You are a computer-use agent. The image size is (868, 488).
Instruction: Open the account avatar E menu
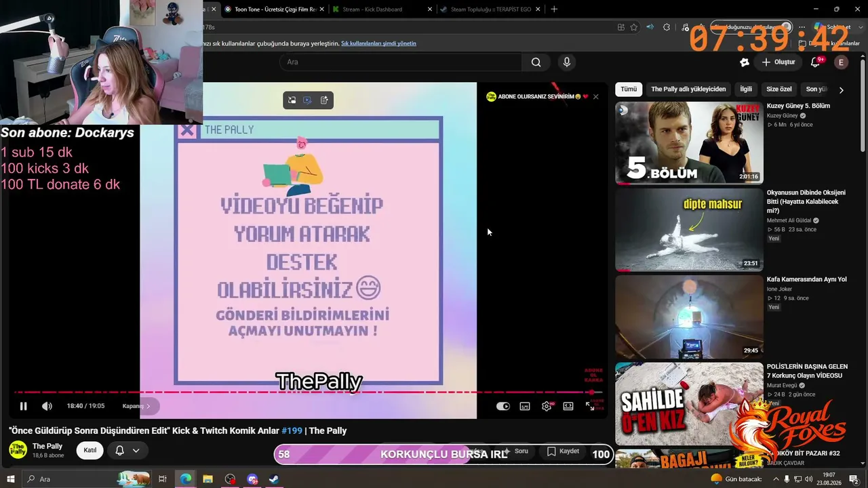point(841,62)
